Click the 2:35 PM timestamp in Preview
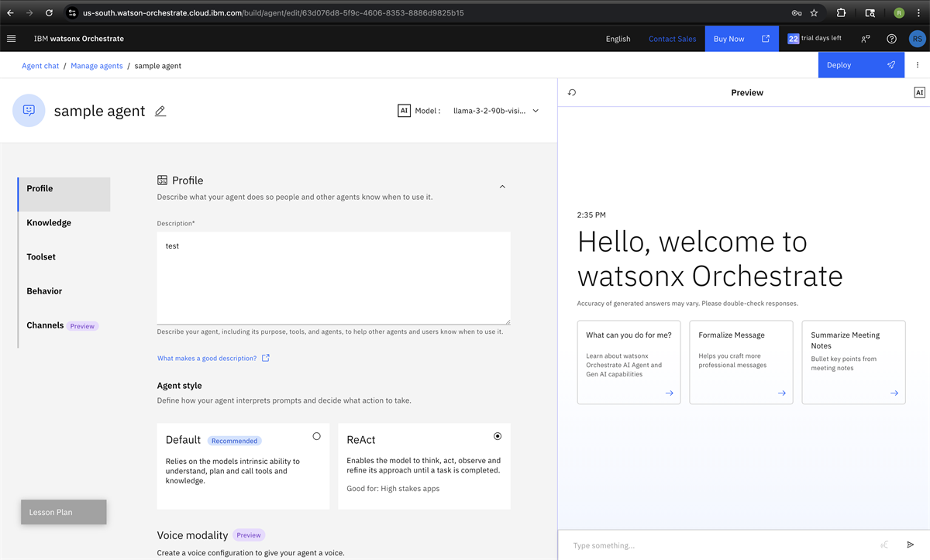930x560 pixels. point(591,215)
